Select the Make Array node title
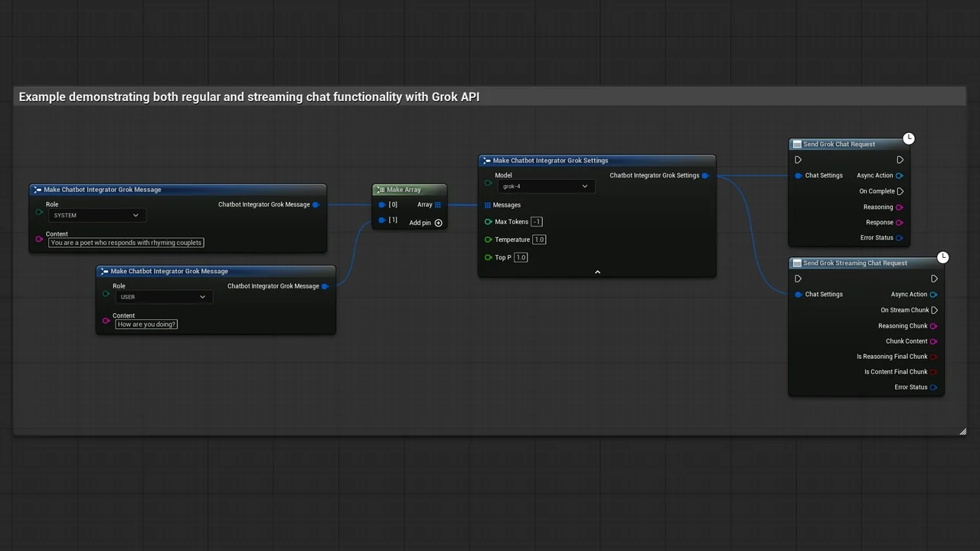This screenshot has height=551, width=980. point(403,190)
